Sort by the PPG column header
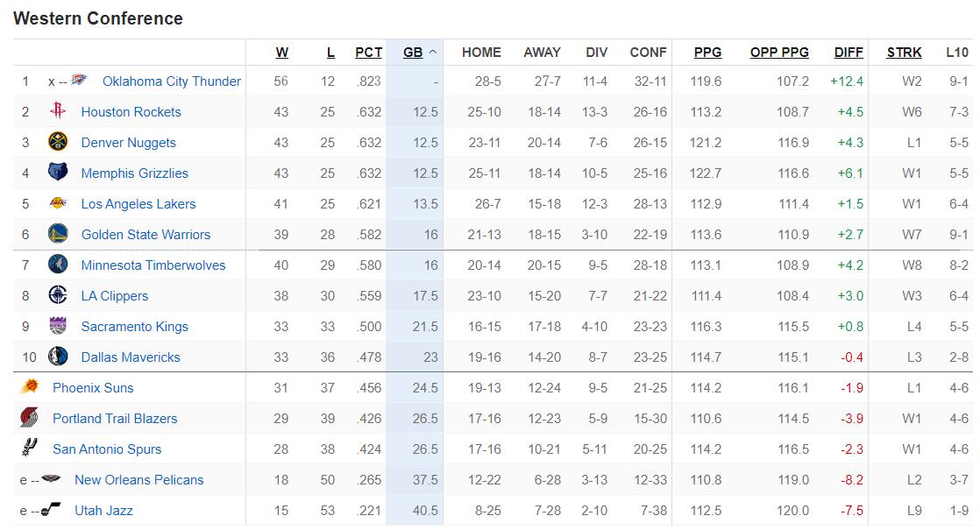This screenshot has height=530, width=980. (x=707, y=53)
